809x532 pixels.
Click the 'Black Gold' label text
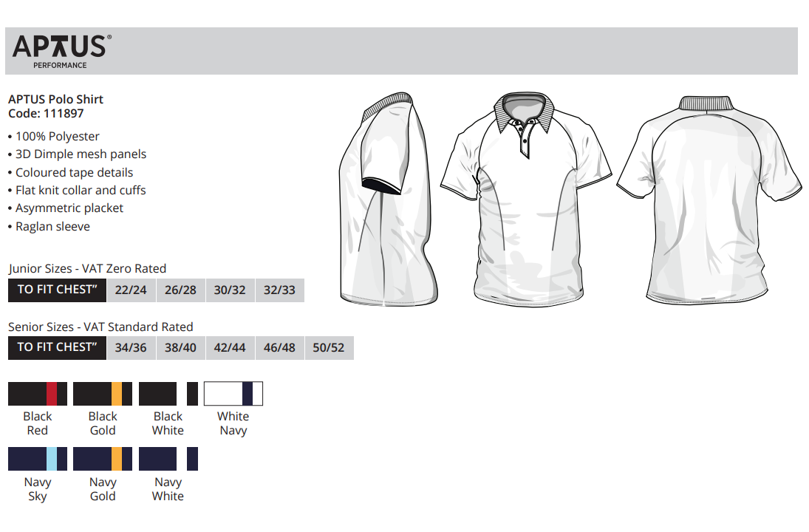(103, 423)
